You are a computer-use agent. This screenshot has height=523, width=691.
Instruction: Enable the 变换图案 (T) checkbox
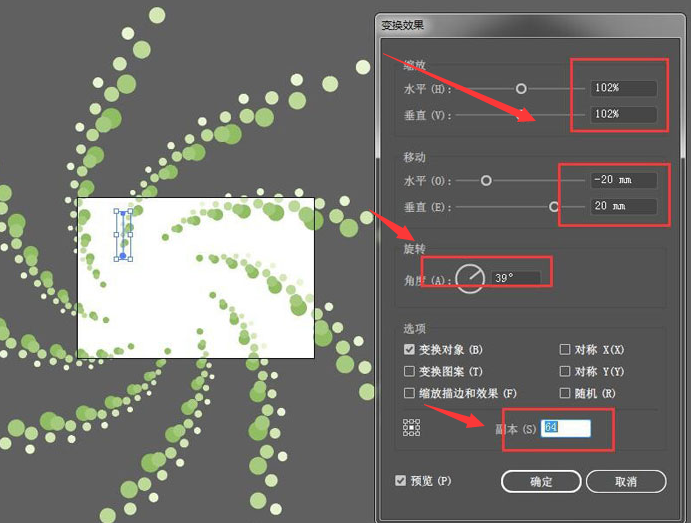tap(409, 371)
